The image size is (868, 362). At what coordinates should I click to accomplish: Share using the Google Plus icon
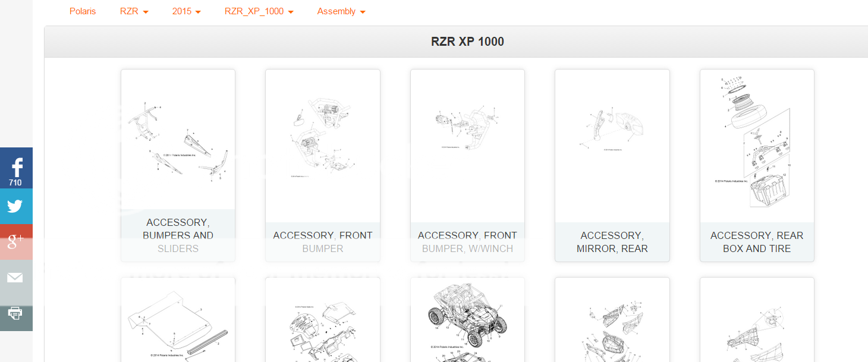16,242
